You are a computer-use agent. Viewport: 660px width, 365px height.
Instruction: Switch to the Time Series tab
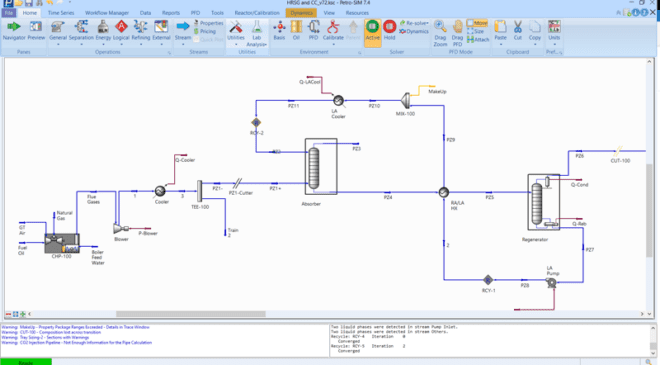pyautogui.click(x=61, y=13)
